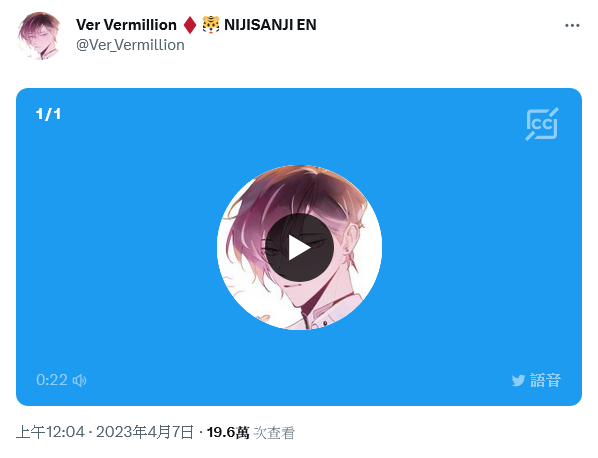Image resolution: width=598 pixels, height=458 pixels.
Task: Click the speaker volume icon
Action: (80, 380)
